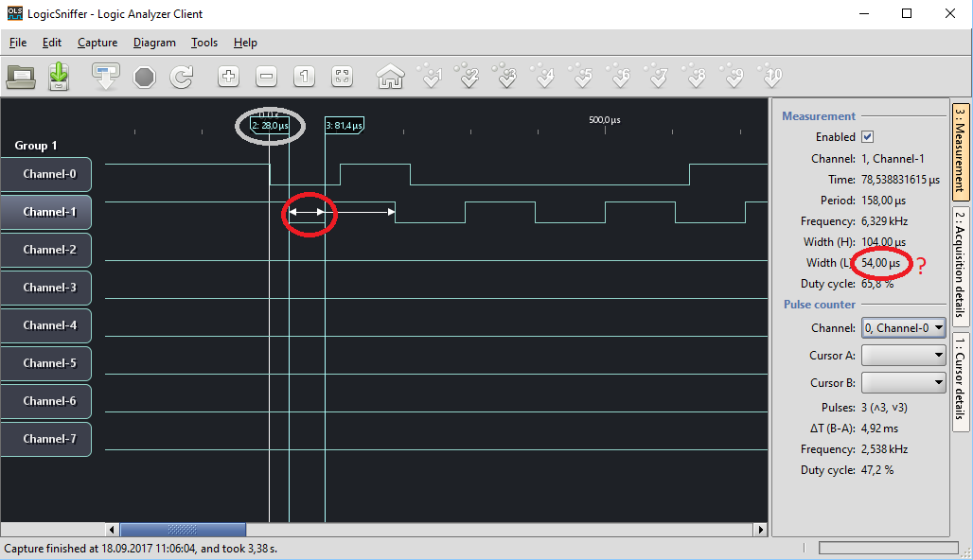This screenshot has height=560, width=973.
Task: Click the save project toolbar icon
Action: pyautogui.click(x=59, y=77)
